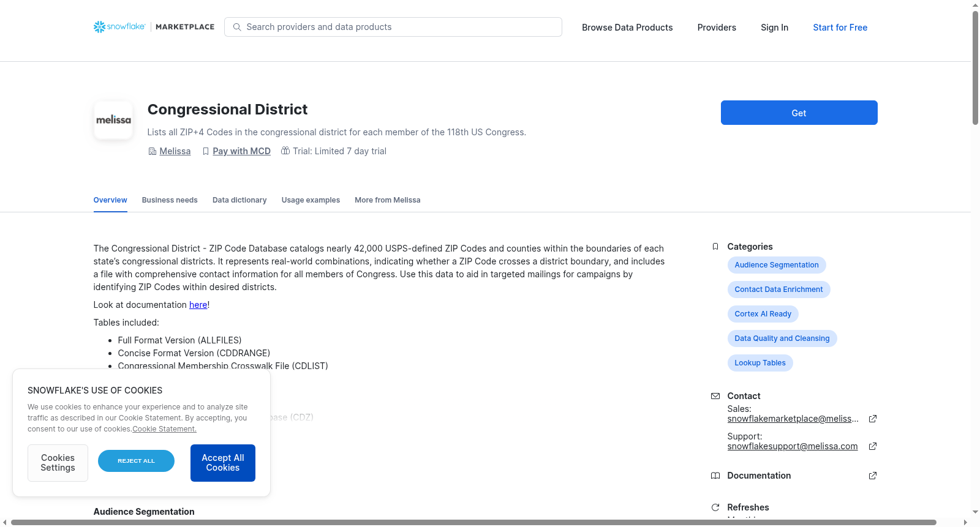Click the Congressional District title
The height and width of the screenshot is (527, 980).
(227, 110)
